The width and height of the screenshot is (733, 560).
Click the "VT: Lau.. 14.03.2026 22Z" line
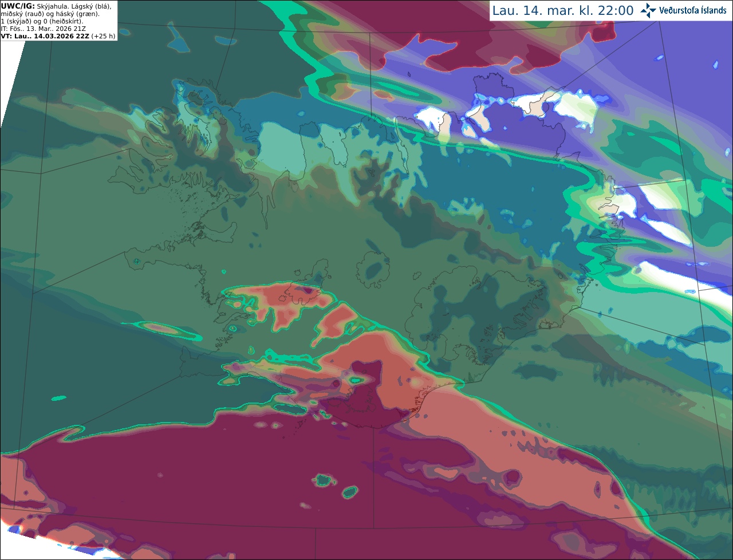point(45,36)
